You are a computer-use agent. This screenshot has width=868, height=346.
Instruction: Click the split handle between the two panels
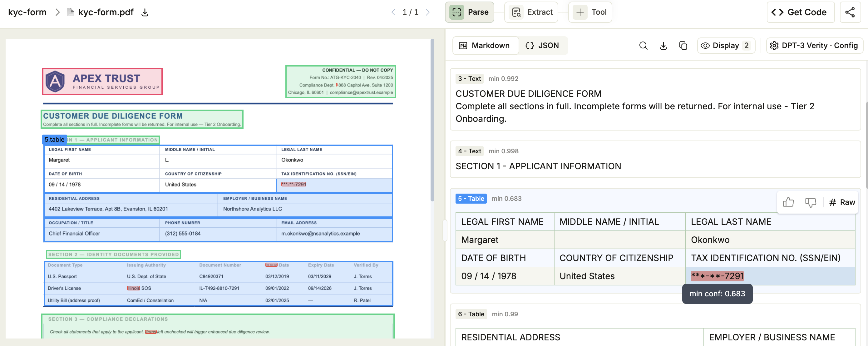point(445,231)
